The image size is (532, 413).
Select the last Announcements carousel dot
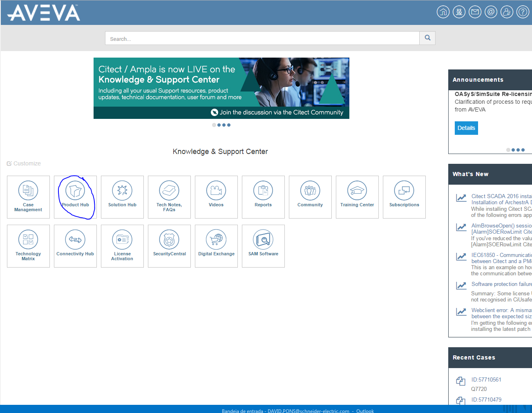[523, 150]
